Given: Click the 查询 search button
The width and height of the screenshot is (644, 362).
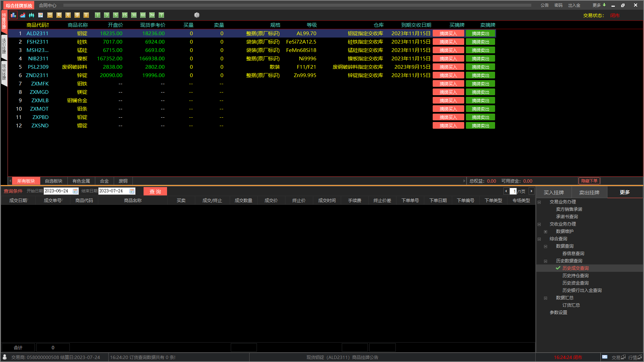Looking at the screenshot, I should pyautogui.click(x=155, y=191).
